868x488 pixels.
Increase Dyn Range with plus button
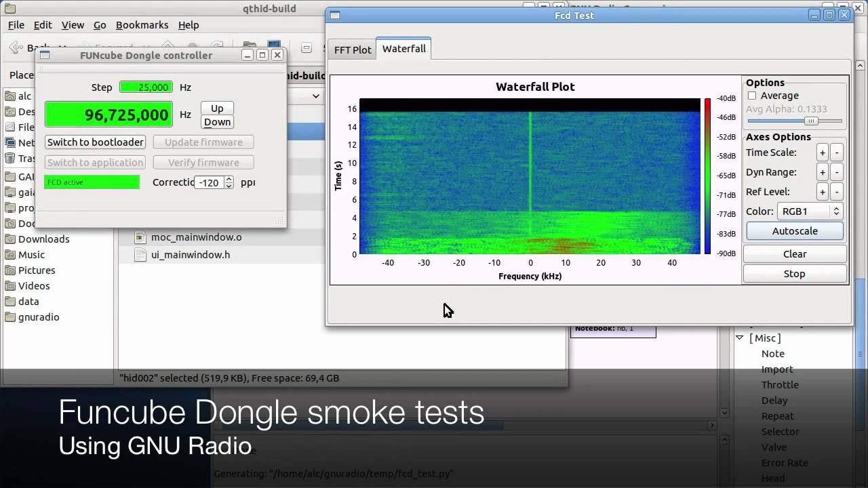coord(822,173)
